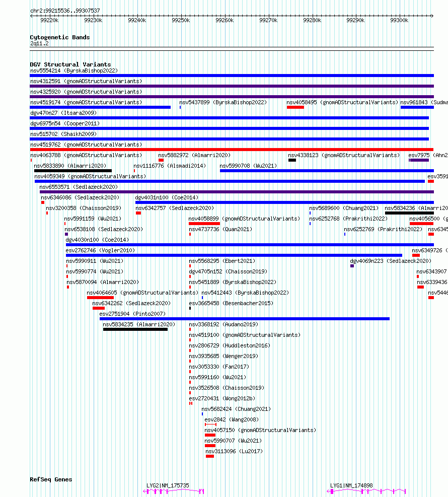This screenshot has height=497, width=448.
Task: Open nsv5689600 (Chuang2021) variant
Action: 344,208
